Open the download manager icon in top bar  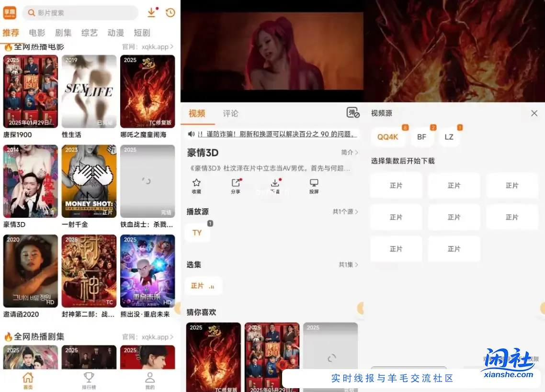click(152, 12)
